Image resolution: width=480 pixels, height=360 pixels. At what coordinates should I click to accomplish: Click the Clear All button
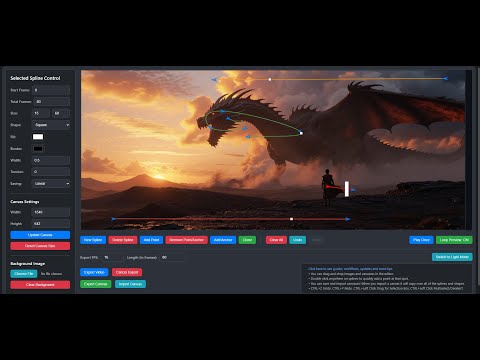click(276, 240)
